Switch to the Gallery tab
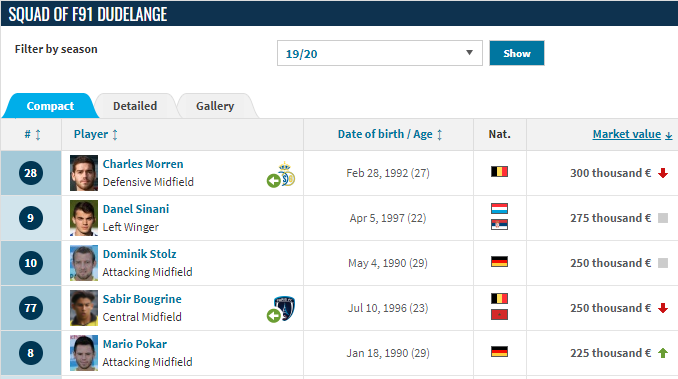Image resolution: width=678 pixels, height=379 pixels. (215, 106)
